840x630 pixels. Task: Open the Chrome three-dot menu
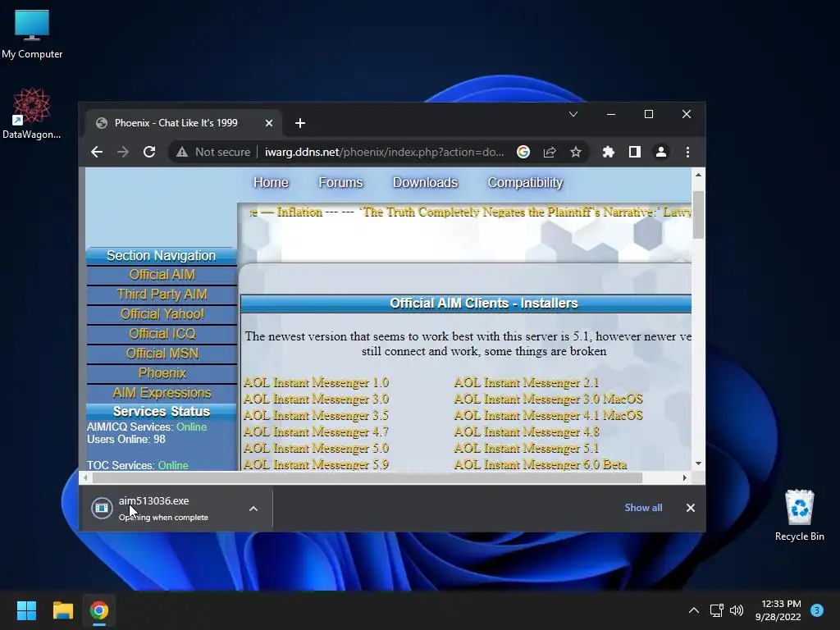tap(688, 152)
